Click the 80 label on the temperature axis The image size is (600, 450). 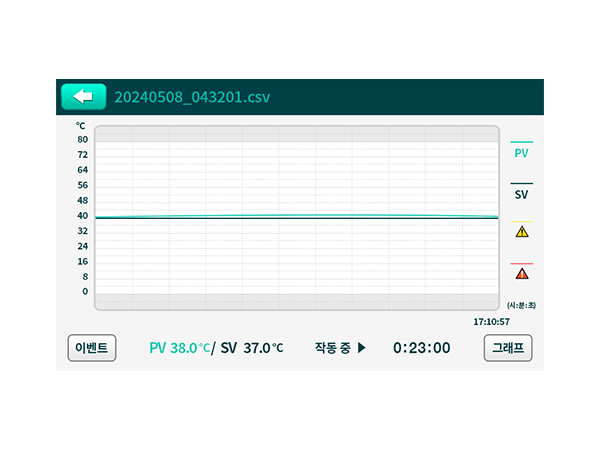coord(82,140)
